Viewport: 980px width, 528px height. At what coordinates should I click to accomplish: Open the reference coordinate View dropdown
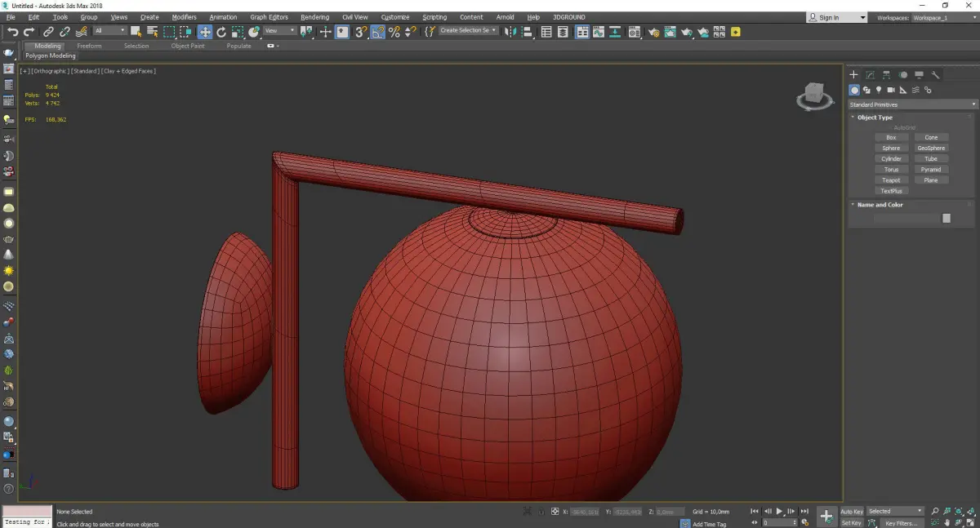(x=279, y=31)
